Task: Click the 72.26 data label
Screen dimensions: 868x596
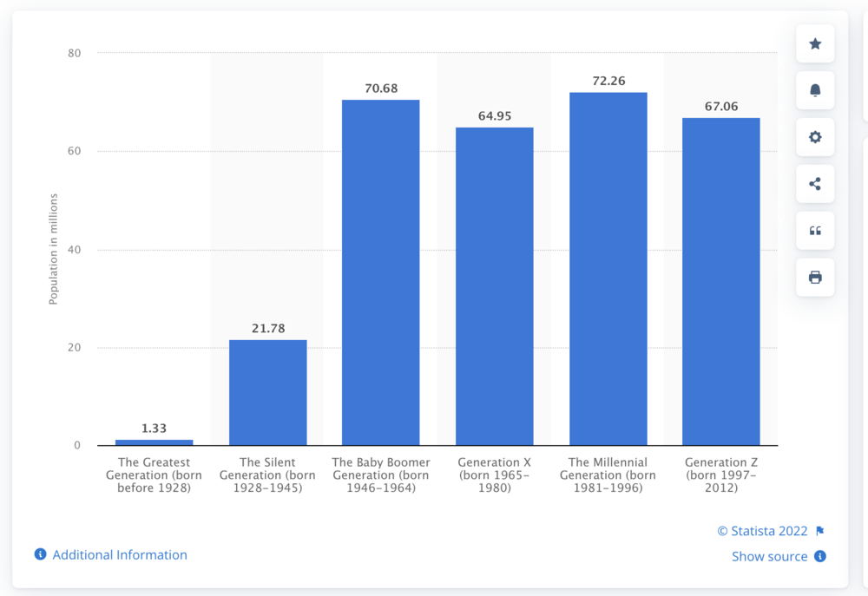Action: pos(608,81)
